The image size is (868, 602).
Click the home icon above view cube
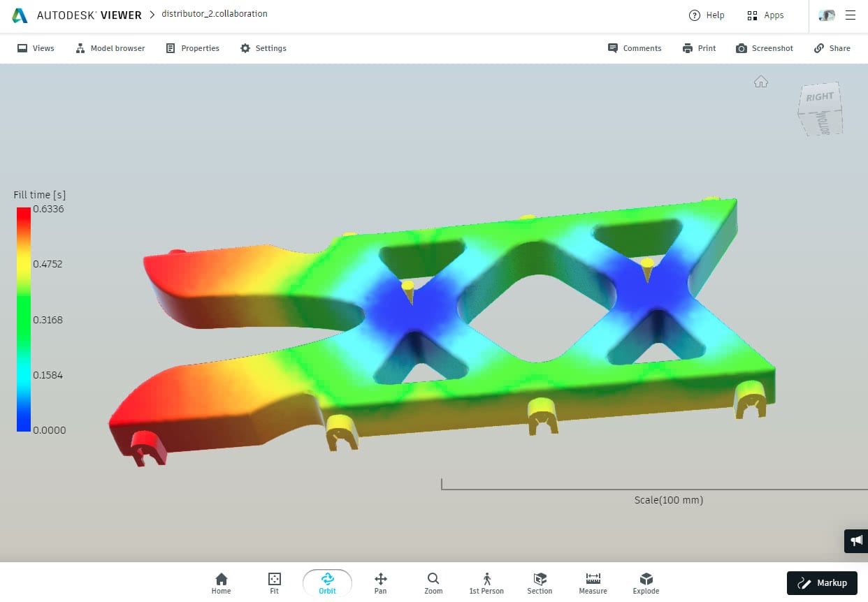coord(761,82)
